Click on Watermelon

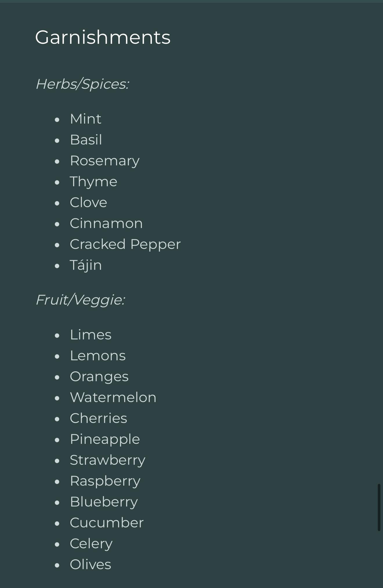113,397
